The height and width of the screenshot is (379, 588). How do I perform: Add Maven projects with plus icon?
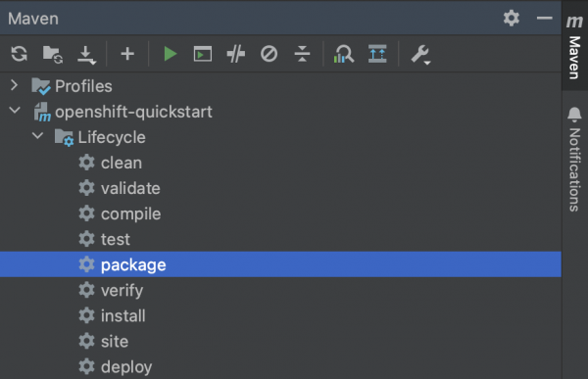[x=127, y=54]
